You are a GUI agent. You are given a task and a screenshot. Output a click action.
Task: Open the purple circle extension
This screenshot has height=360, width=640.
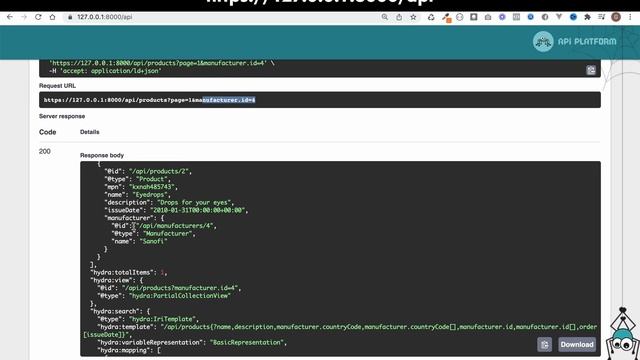502,17
